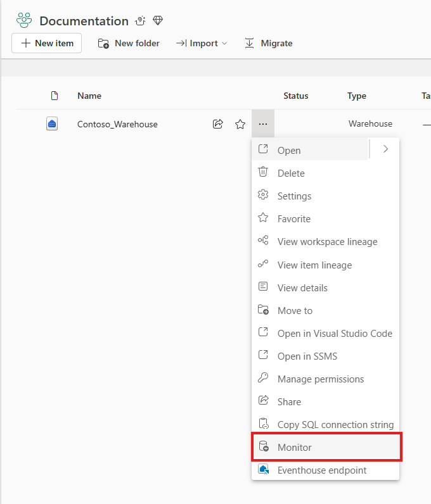Click the ellipsis more options button
431x504 pixels.
coord(263,123)
